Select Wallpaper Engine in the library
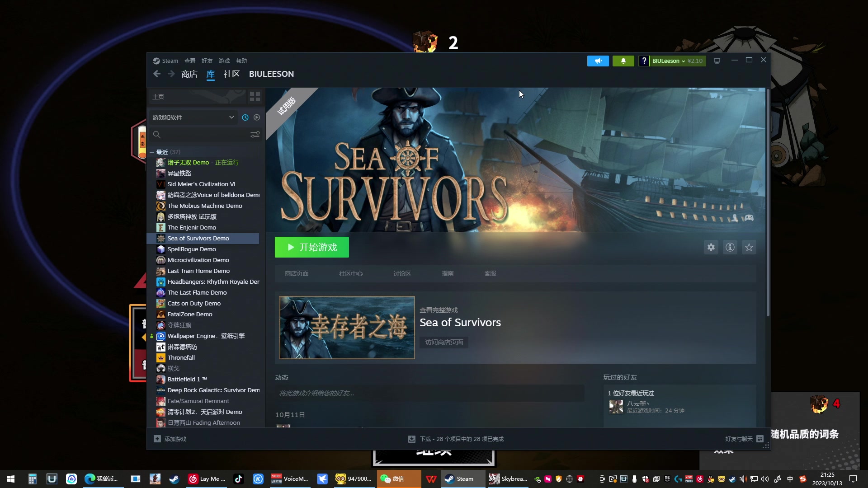The height and width of the screenshot is (488, 868). coord(203,336)
